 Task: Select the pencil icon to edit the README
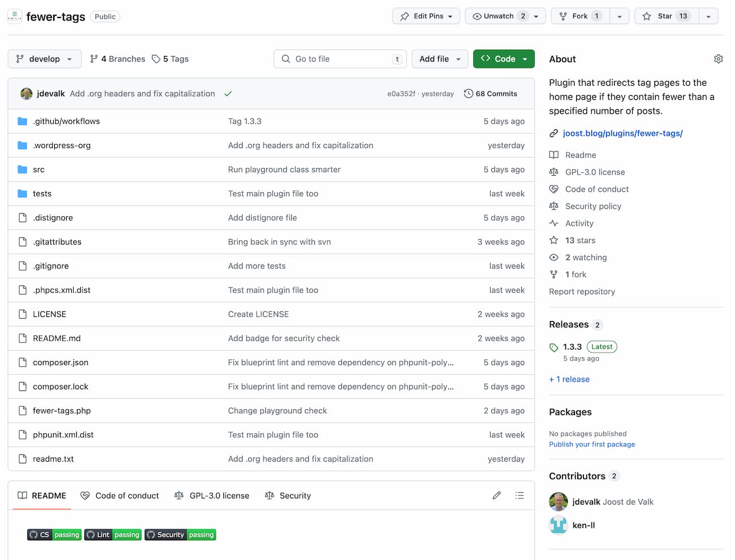tap(496, 496)
